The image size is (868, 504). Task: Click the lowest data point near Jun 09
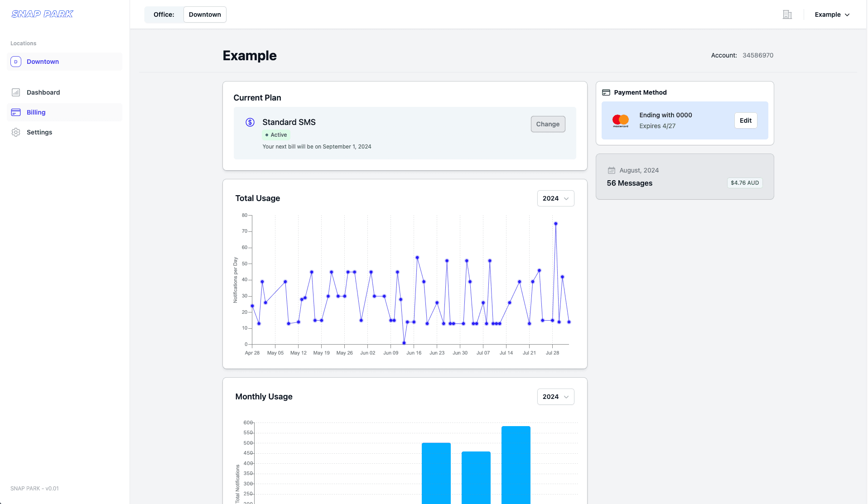click(x=404, y=343)
